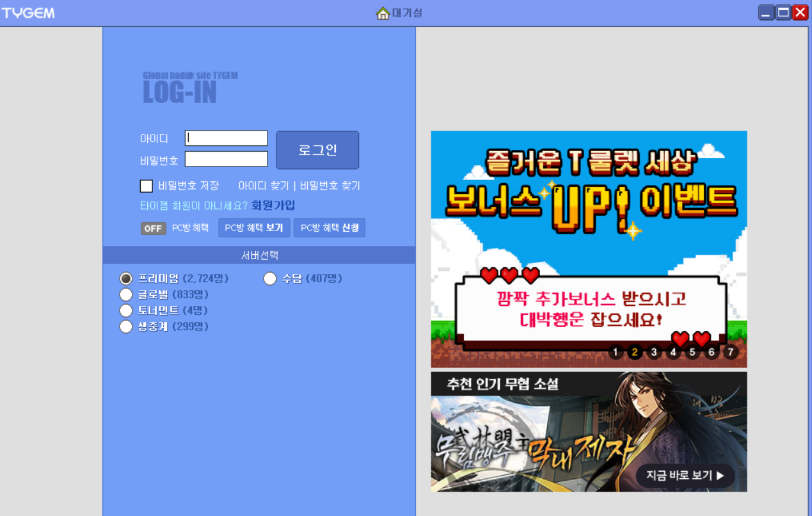Go to banner slide 2
Screen dimensions: 812x516
click(x=635, y=352)
